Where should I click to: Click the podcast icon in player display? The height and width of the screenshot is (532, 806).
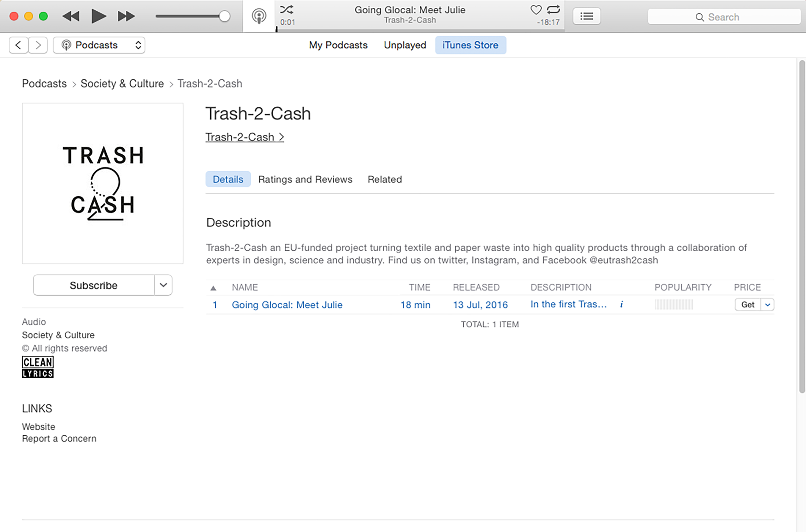tap(259, 16)
